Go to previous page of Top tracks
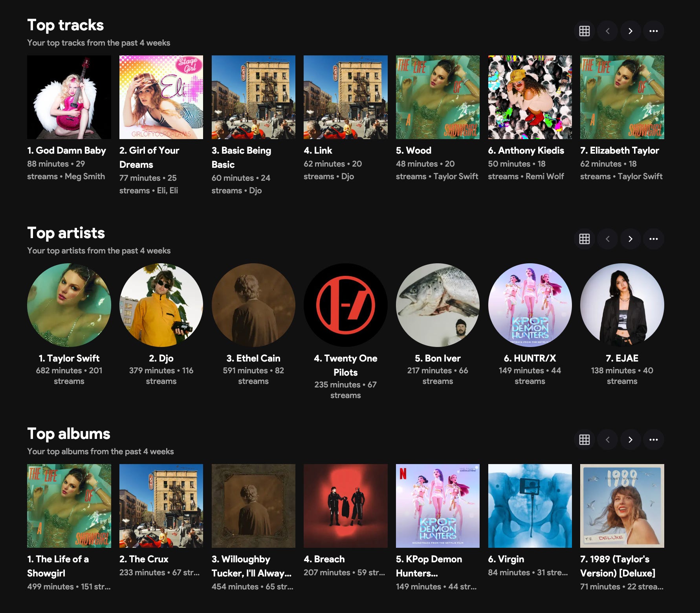The width and height of the screenshot is (700, 613). coord(607,31)
